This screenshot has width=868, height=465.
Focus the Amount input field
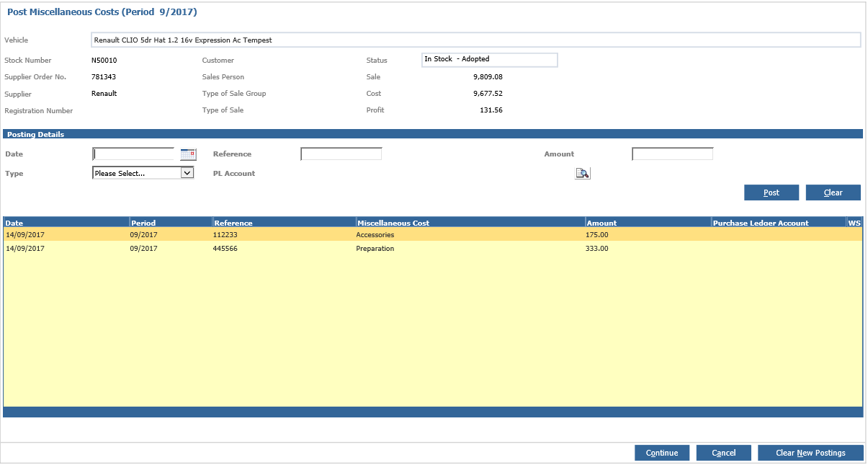[x=673, y=154]
